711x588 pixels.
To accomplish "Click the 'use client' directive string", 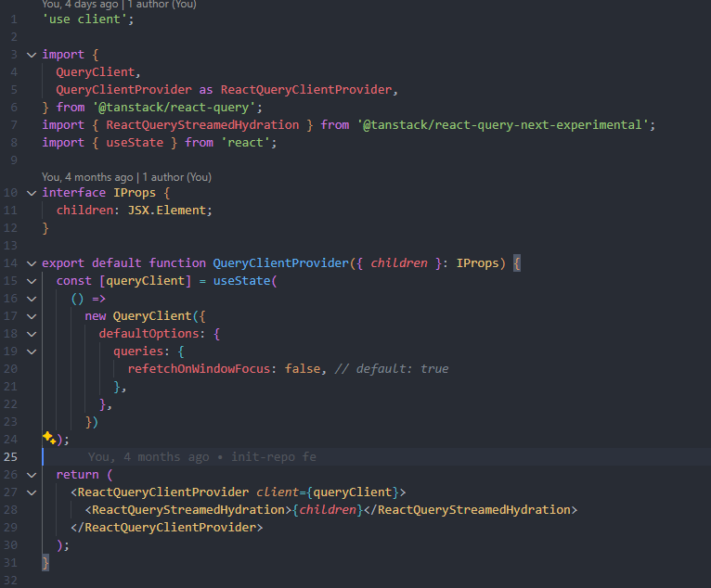I will 84,19.
